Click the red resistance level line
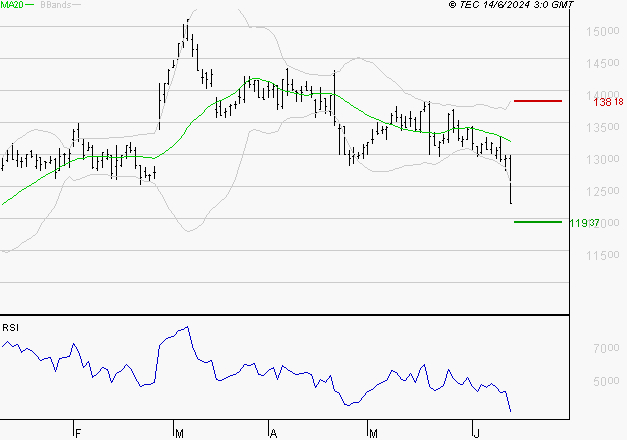 [x=538, y=101]
